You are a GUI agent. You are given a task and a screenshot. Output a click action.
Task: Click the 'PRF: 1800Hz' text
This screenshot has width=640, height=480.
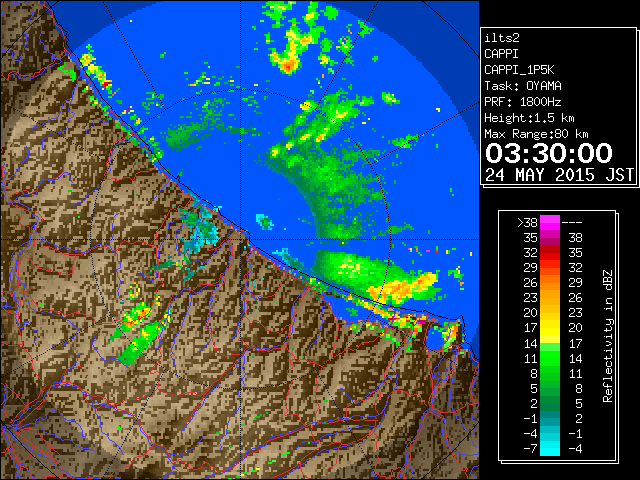(x=523, y=102)
